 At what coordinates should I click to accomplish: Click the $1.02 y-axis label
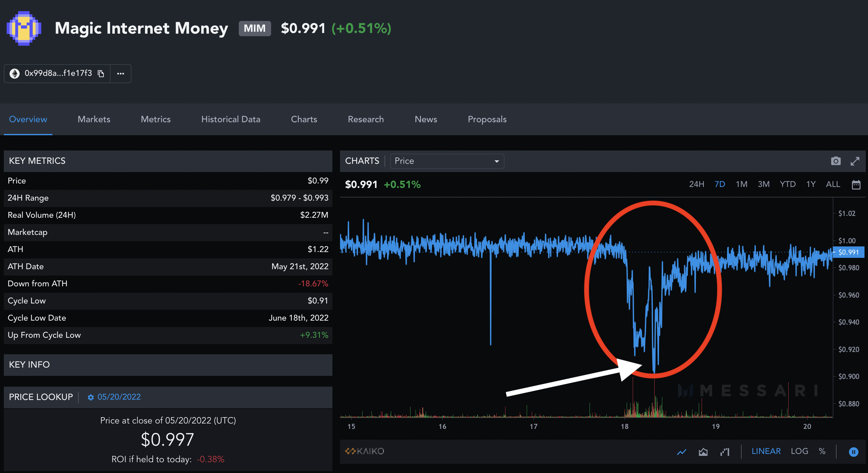click(x=847, y=213)
